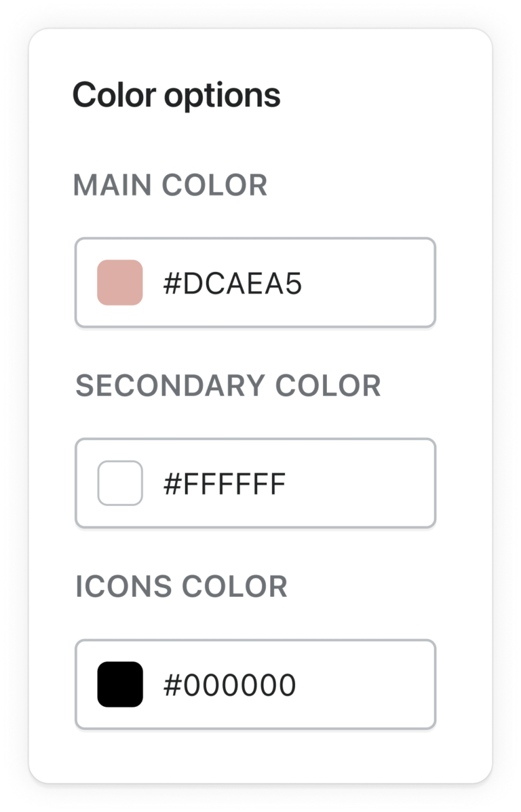Click the black icons color swatch

(120, 684)
